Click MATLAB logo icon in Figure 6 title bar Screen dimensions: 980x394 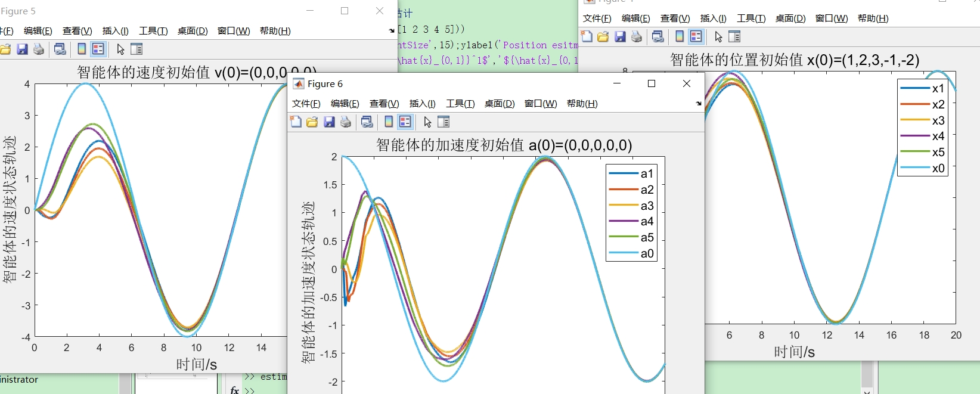click(x=299, y=83)
